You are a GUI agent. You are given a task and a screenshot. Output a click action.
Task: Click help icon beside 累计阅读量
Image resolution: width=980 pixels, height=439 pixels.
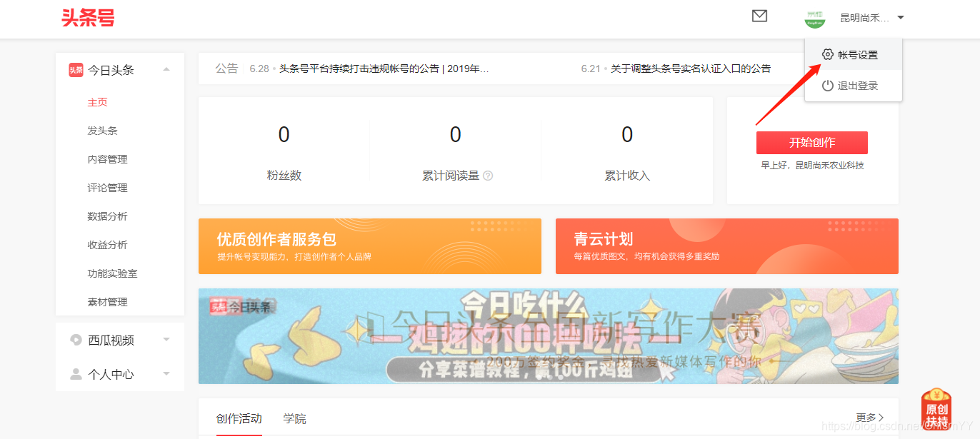click(488, 176)
